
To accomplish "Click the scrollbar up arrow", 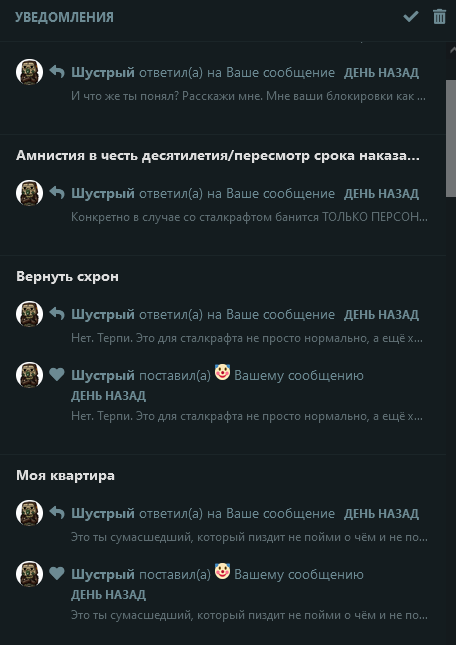I will click(x=451, y=50).
